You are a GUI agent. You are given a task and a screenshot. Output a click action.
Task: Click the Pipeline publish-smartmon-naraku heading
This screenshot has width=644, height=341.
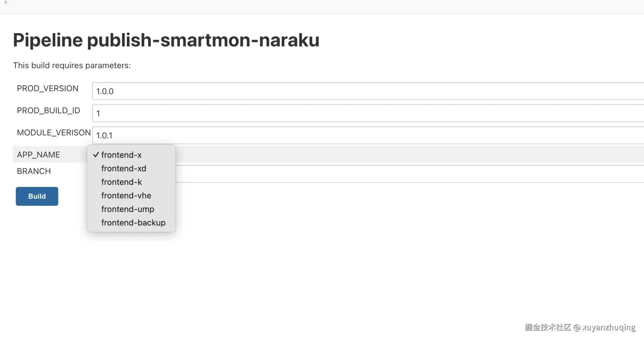click(166, 40)
